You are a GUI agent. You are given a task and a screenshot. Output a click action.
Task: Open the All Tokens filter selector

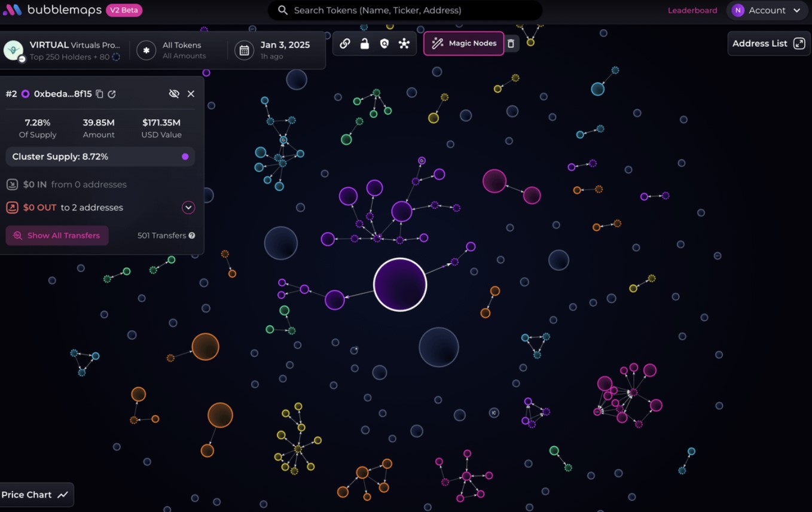173,50
